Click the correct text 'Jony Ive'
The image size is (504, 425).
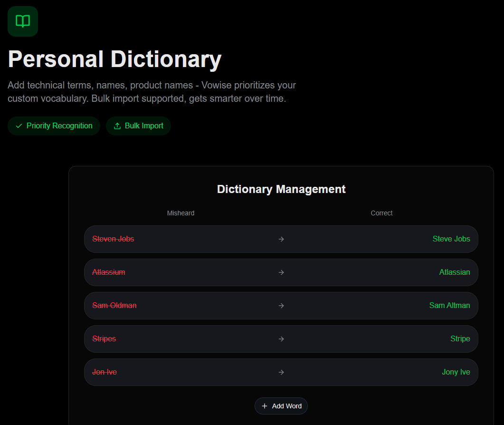click(x=456, y=372)
